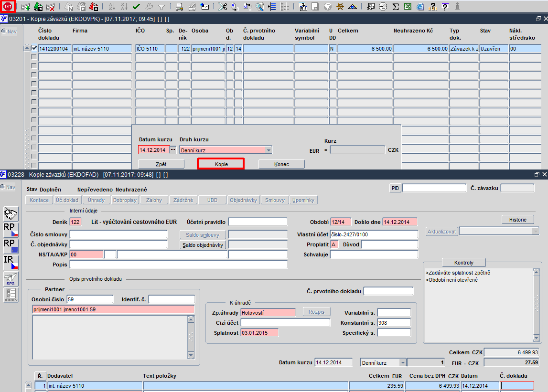The height and width of the screenshot is (392, 548).
Task: Check the empty checkbox in second grid row
Action: (x=34, y=56)
